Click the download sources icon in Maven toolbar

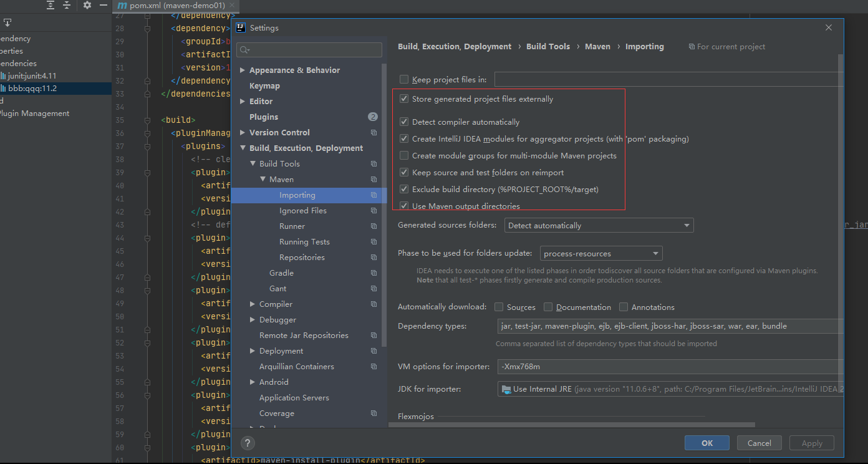click(x=7, y=22)
